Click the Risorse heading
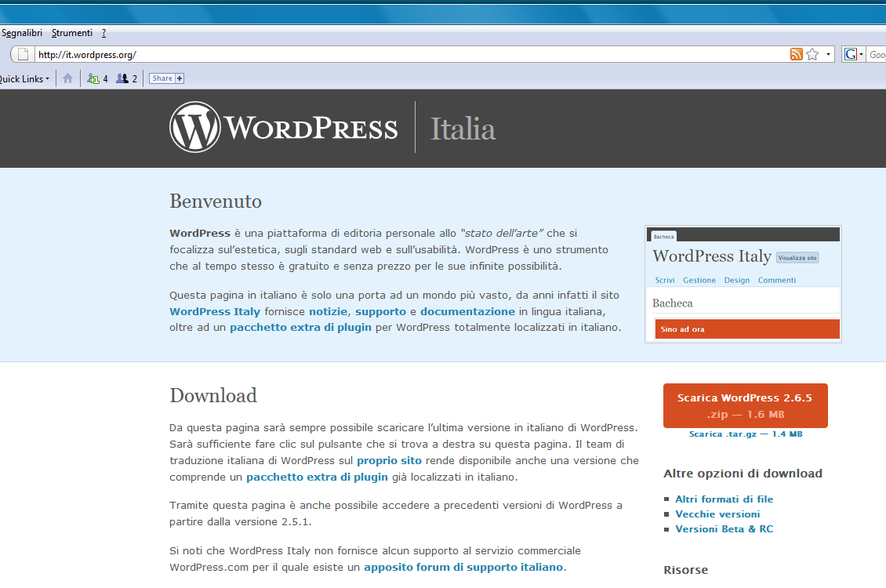886x588 pixels. click(x=685, y=569)
